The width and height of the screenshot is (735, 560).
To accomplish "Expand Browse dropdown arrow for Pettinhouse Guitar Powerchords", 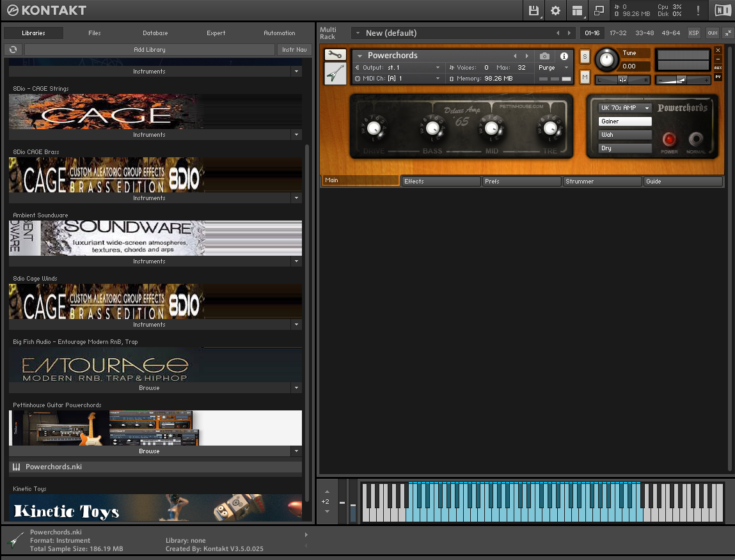I will (296, 451).
